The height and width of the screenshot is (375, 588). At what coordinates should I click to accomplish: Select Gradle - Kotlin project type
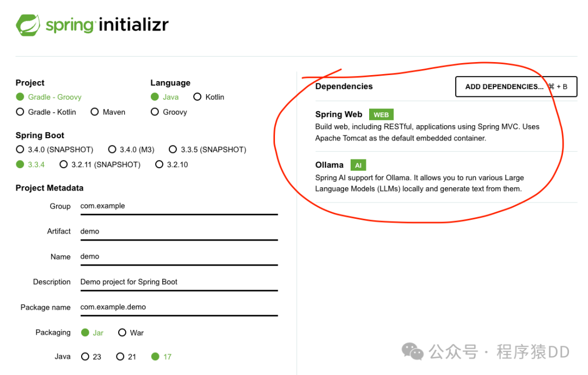coord(46,112)
